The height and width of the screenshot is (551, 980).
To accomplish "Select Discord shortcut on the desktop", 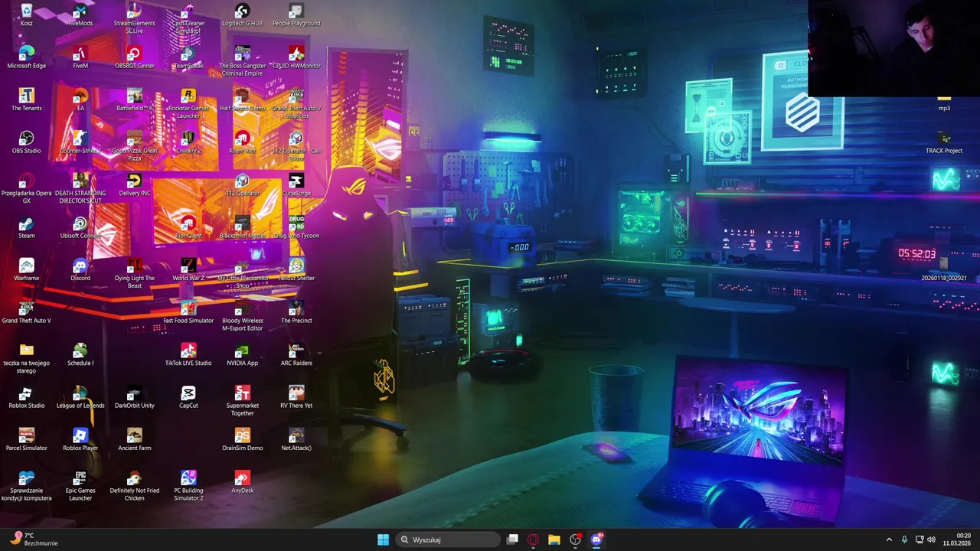I will 80,269.
